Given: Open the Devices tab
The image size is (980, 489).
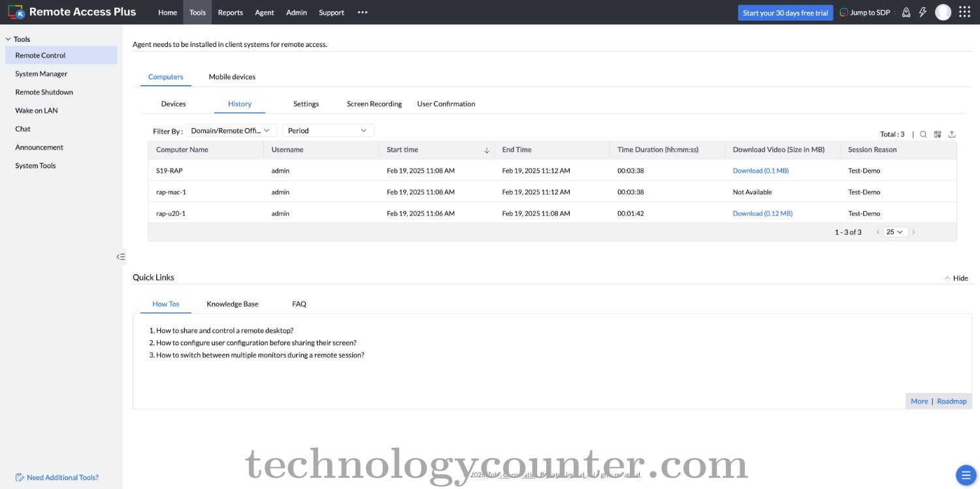Looking at the screenshot, I should [x=173, y=104].
